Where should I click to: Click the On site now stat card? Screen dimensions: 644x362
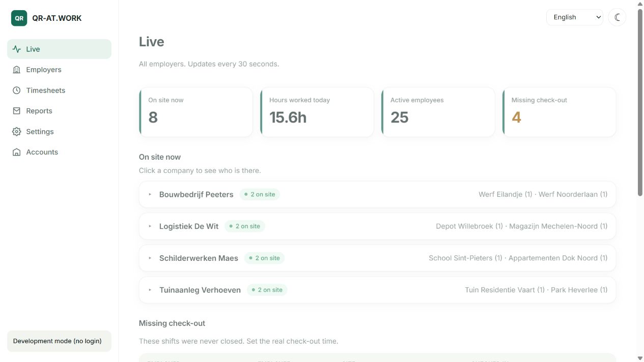(x=196, y=112)
